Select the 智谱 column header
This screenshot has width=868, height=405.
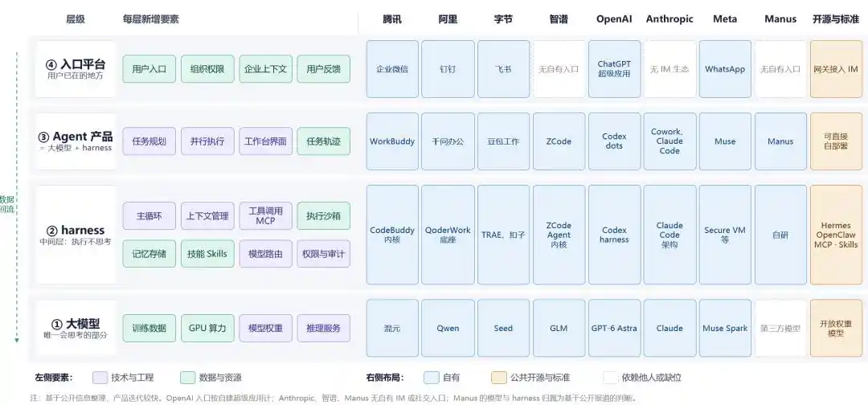[x=559, y=18]
